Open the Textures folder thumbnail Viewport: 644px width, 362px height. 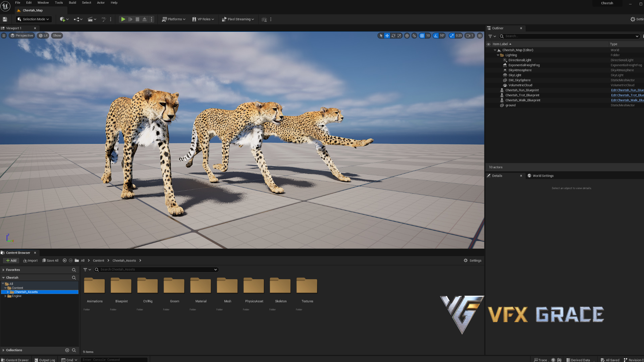click(x=307, y=286)
